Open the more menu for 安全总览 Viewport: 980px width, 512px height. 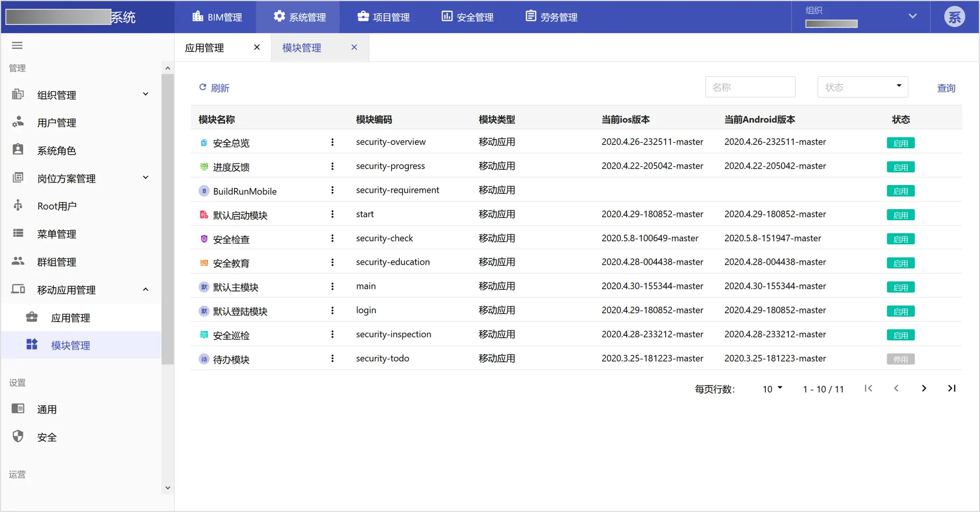(333, 142)
